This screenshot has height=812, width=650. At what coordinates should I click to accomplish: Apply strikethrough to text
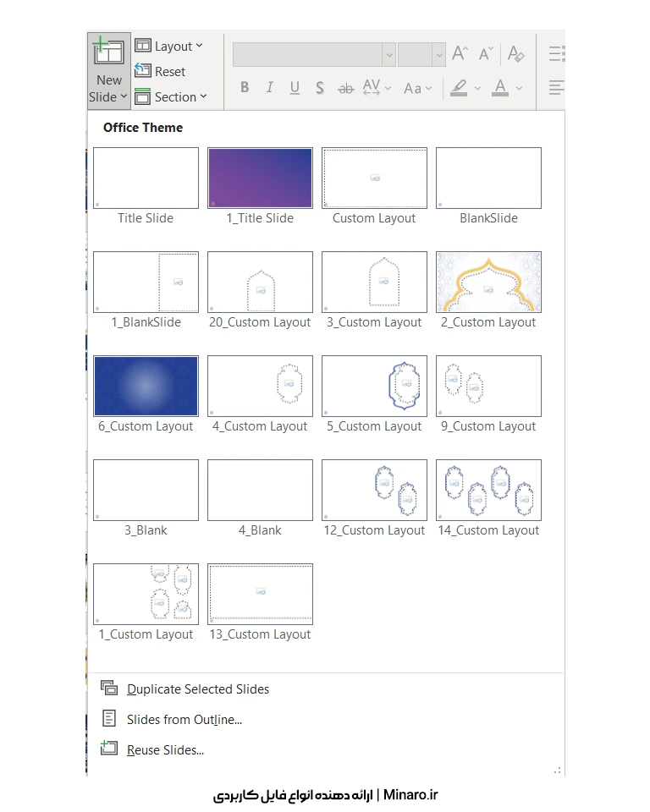(x=345, y=88)
